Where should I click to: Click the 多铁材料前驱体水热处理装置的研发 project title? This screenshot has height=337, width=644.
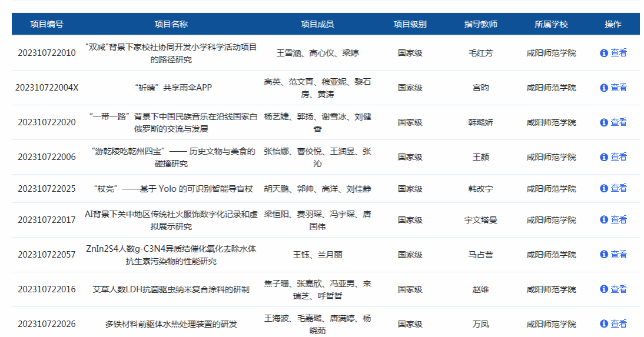tap(171, 324)
